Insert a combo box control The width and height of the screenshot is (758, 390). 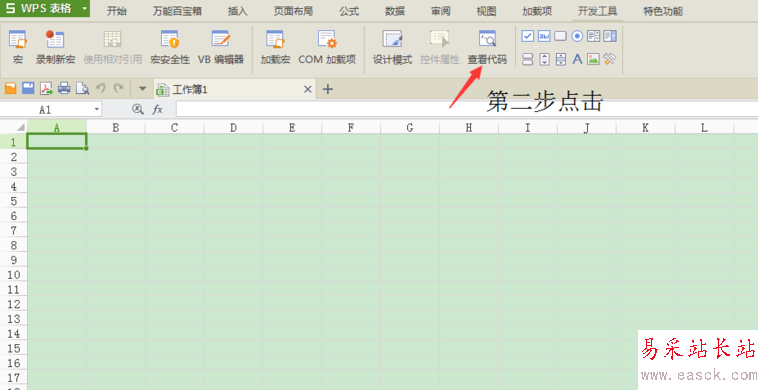click(610, 36)
